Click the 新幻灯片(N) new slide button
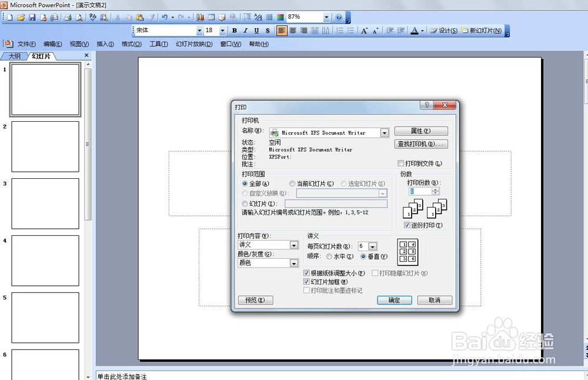This screenshot has width=588, height=380. [482, 31]
